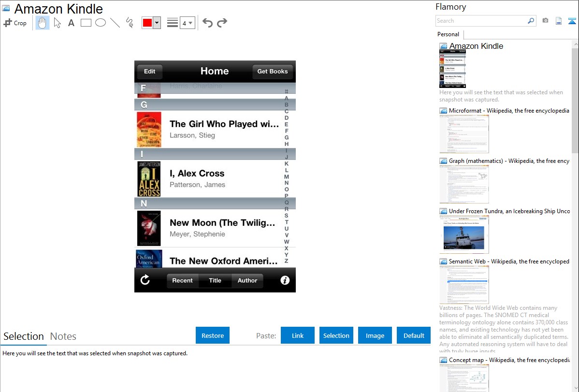Click The New Oxford Ameri... title

[x=223, y=261]
